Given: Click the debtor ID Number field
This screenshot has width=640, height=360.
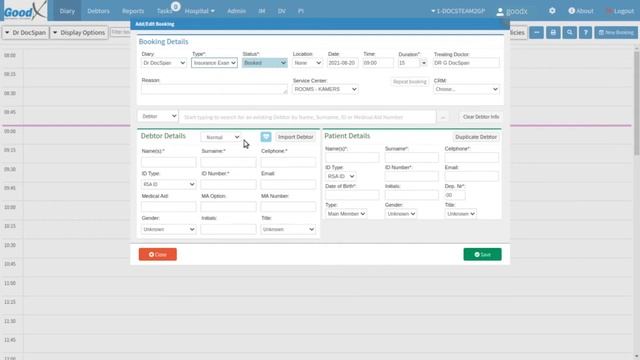Looking at the screenshot, I should [x=228, y=184].
